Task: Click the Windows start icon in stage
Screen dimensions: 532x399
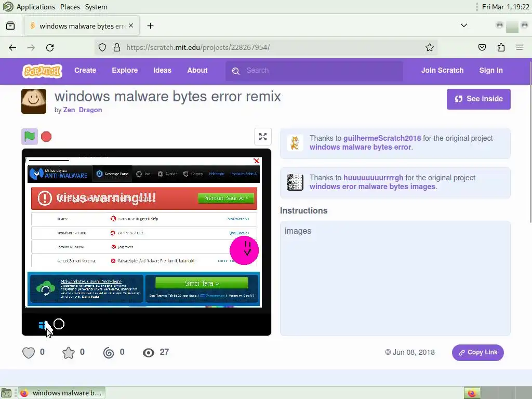Action: pyautogui.click(x=42, y=325)
